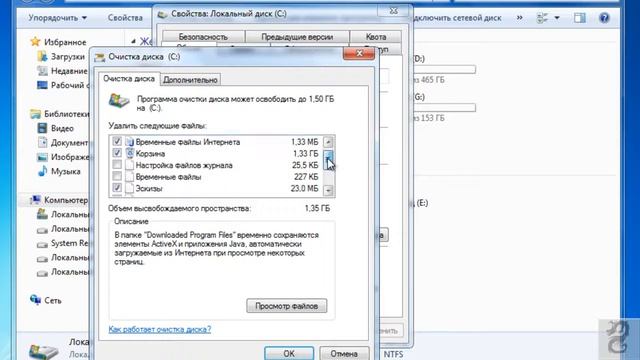Image resolution: width=640 pixels, height=360 pixels.
Task: Open Недавние места in sidebar
Action: tap(69, 71)
